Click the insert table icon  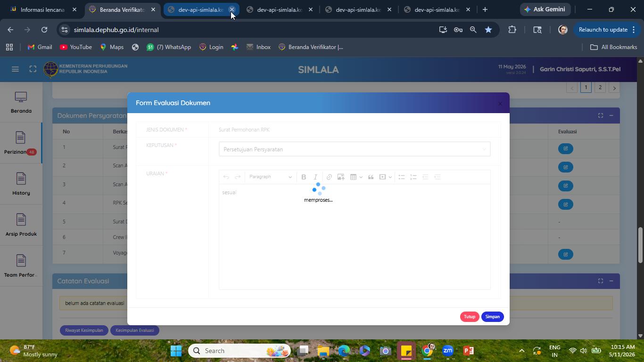pos(353,177)
